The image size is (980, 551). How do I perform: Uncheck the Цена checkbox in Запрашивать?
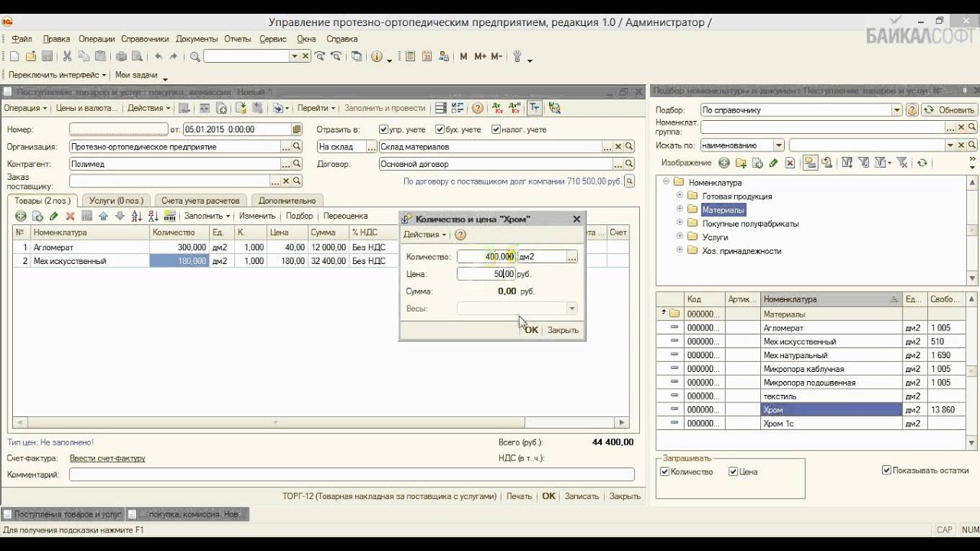pos(733,471)
